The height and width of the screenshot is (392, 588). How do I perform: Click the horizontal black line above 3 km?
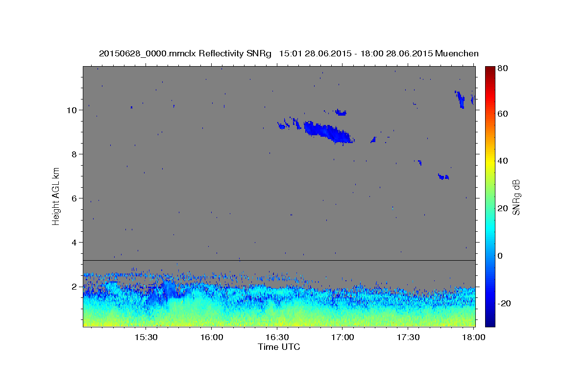tap(279, 260)
